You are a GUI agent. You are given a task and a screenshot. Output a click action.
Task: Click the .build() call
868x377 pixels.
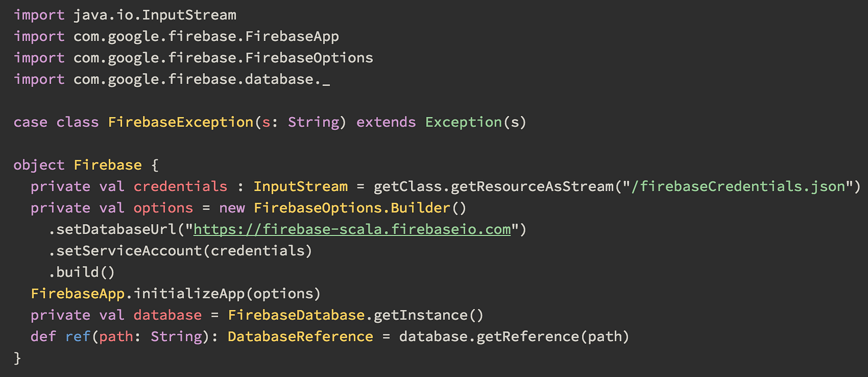pyautogui.click(x=81, y=272)
